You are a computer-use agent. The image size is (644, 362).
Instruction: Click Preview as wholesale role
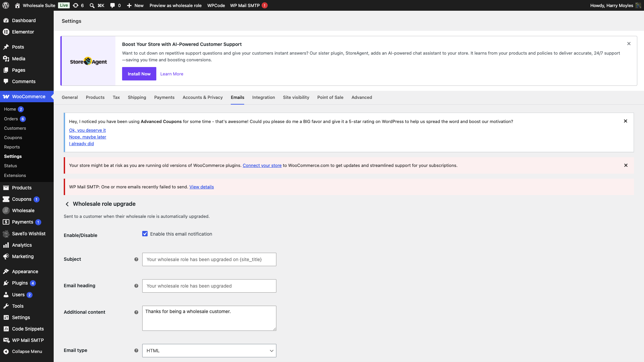click(x=175, y=5)
